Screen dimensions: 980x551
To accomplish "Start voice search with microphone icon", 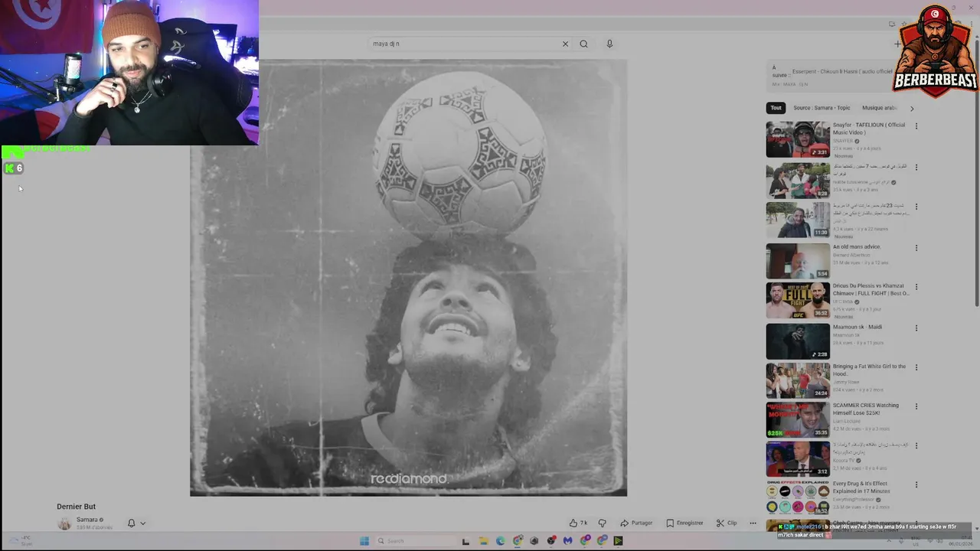I will (609, 44).
